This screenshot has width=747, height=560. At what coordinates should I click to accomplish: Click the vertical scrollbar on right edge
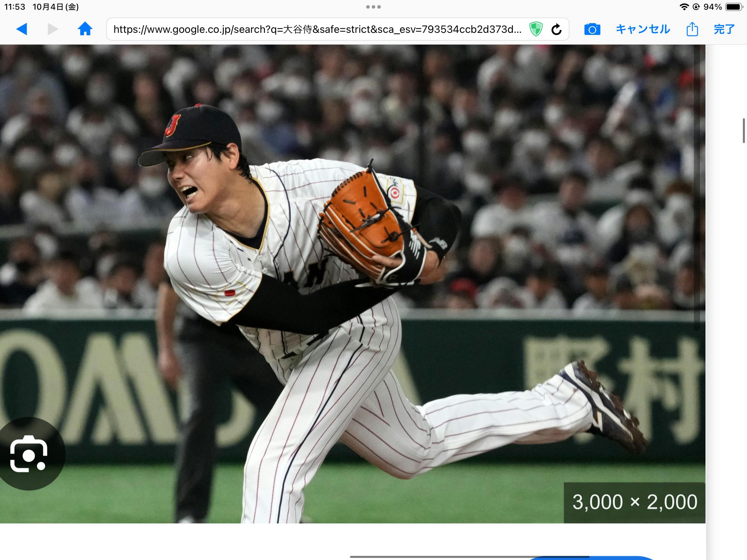(x=744, y=130)
